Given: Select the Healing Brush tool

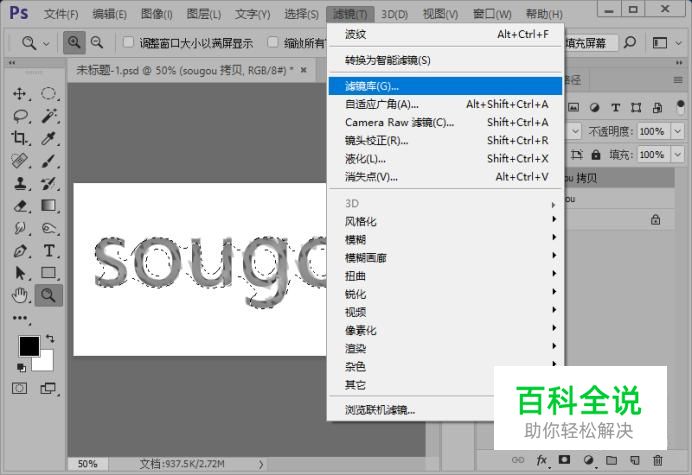Looking at the screenshot, I should pyautogui.click(x=19, y=161).
